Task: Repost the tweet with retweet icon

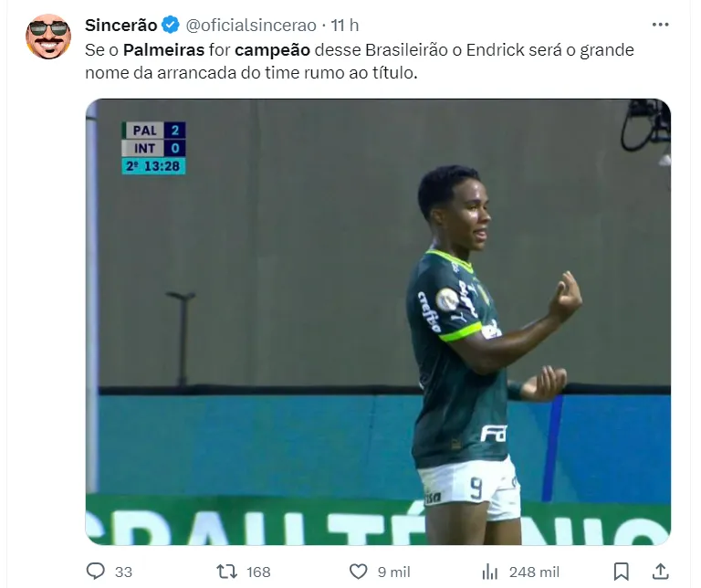Action: 226,571
